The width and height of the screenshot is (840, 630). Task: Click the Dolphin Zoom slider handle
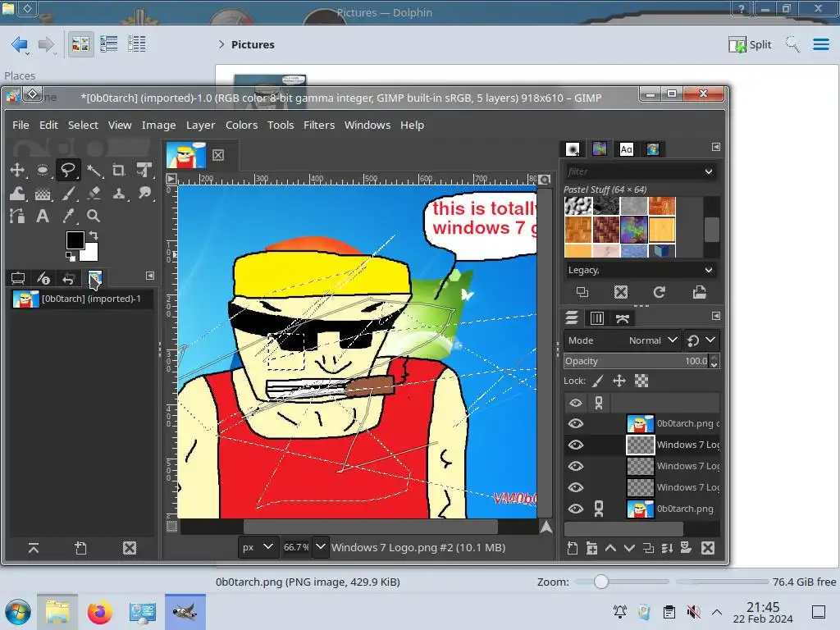600,582
